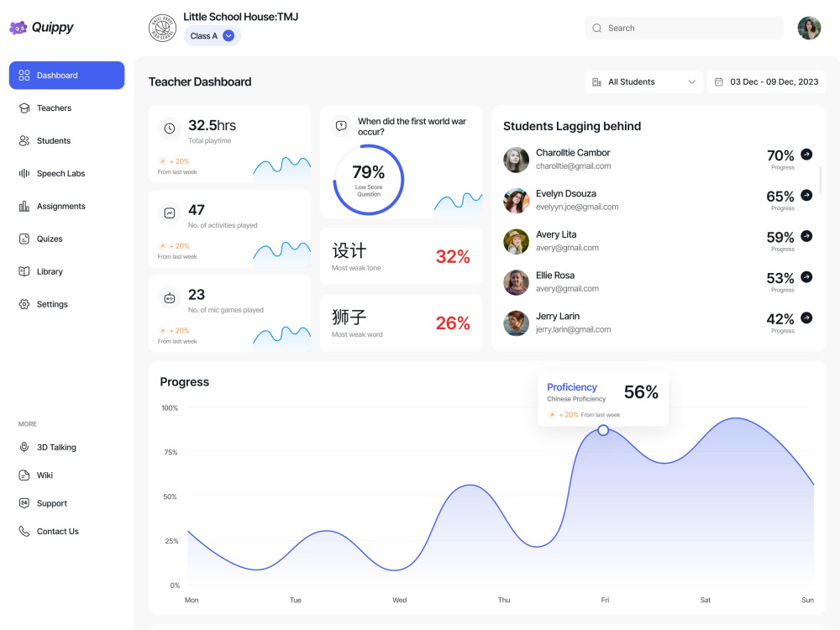Click the Quizes document icon
The image size is (840, 630).
pos(24,239)
